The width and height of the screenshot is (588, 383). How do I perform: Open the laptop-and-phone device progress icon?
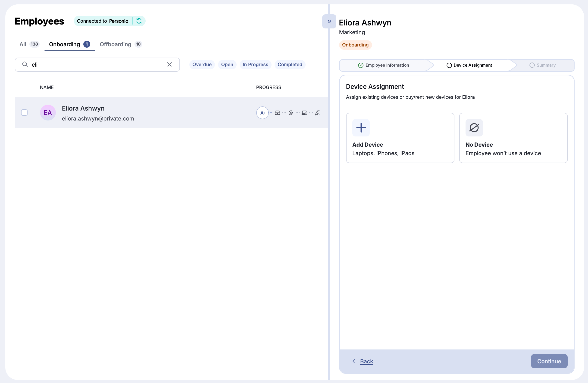[x=305, y=113]
